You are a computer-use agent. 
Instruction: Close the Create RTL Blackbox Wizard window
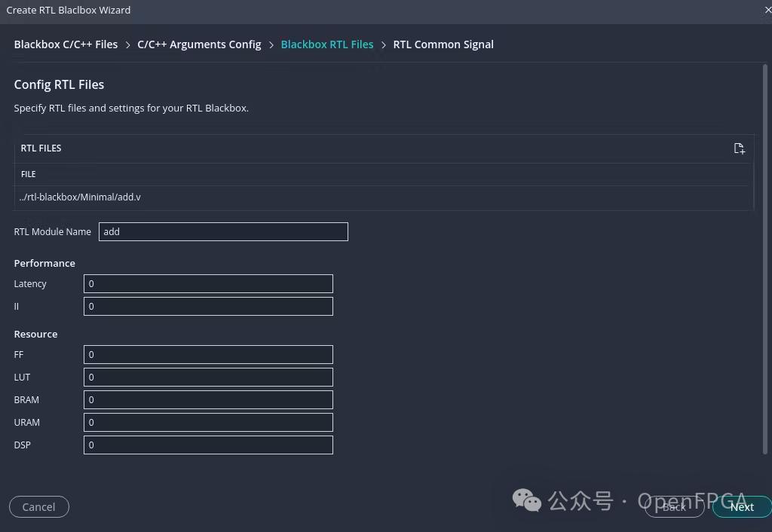pyautogui.click(x=767, y=10)
